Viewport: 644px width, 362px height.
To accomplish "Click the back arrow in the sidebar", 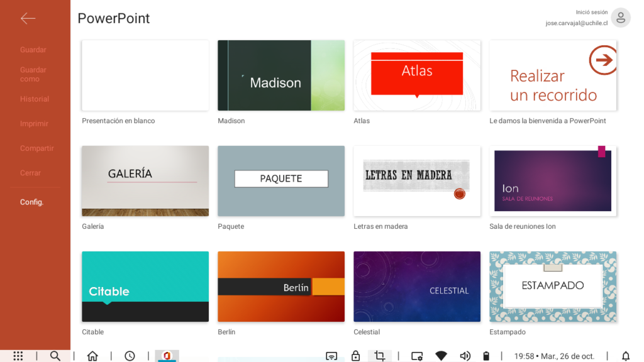I will pos(28,19).
